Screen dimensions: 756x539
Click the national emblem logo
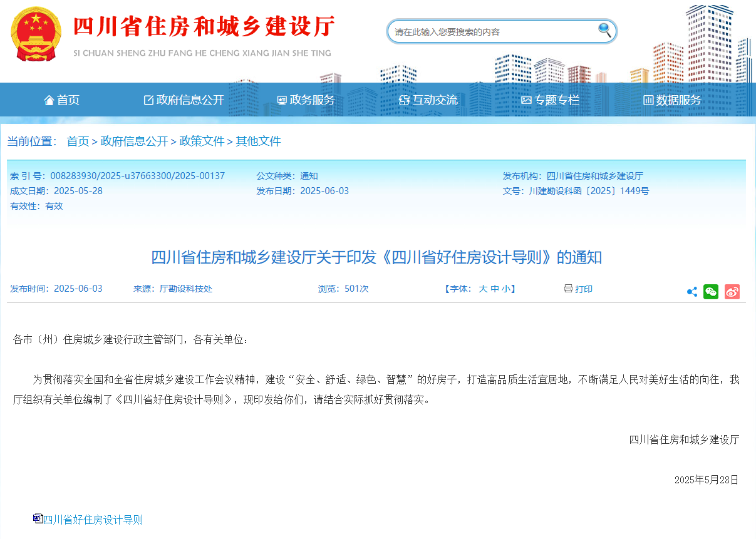(x=36, y=34)
